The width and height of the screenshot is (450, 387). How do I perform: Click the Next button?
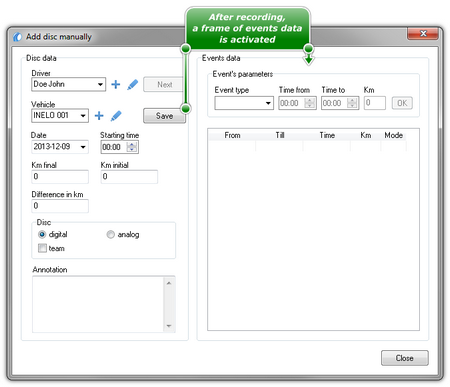[163, 85]
